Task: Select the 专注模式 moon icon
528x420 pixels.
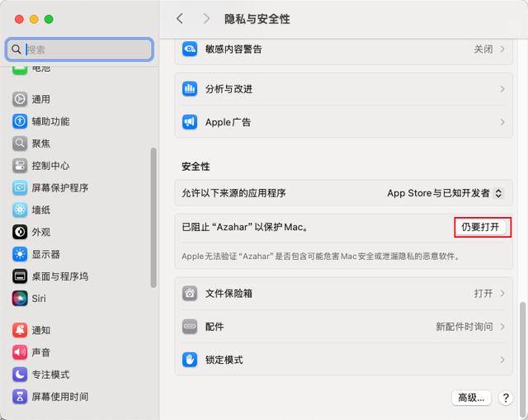Action: [20, 375]
